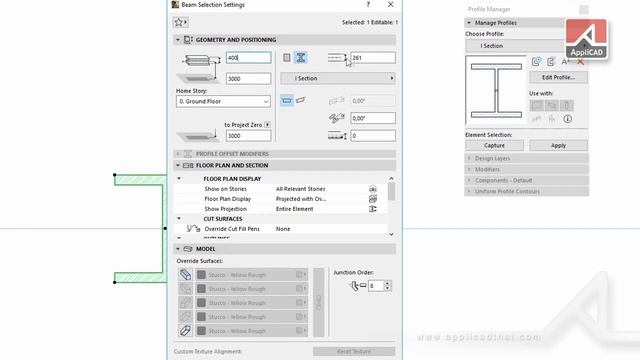Click the Capture button
This screenshot has width=640, height=360.
tap(494, 145)
